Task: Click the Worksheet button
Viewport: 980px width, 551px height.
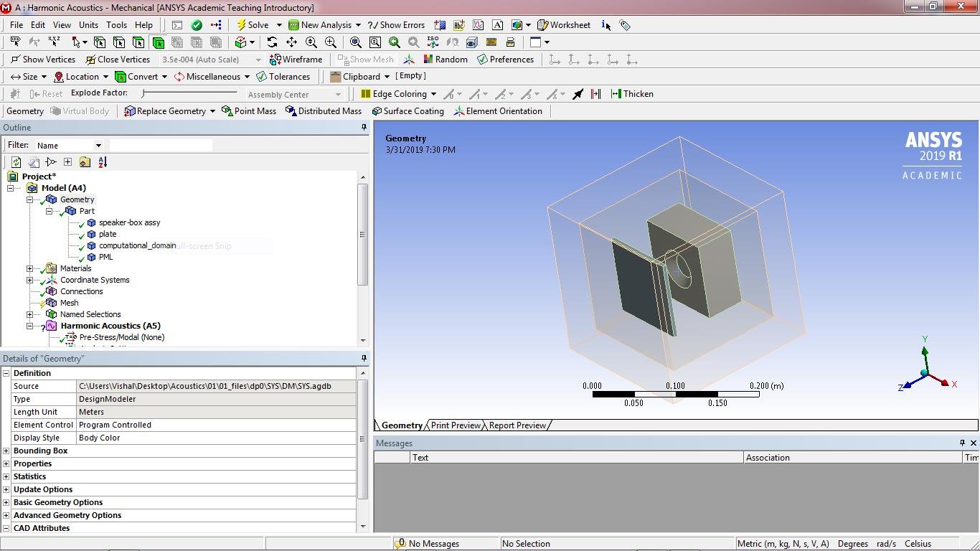Action: click(564, 25)
